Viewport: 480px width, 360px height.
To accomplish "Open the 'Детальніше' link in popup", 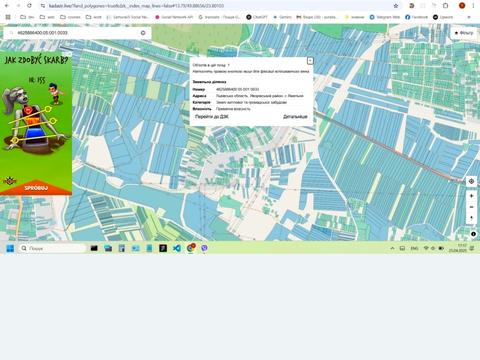I will pyautogui.click(x=295, y=117).
